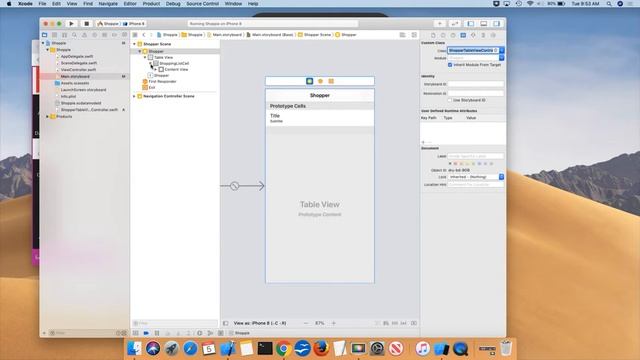Expand the Products folder in navigator
The width and height of the screenshot is (640, 360).
47,117
